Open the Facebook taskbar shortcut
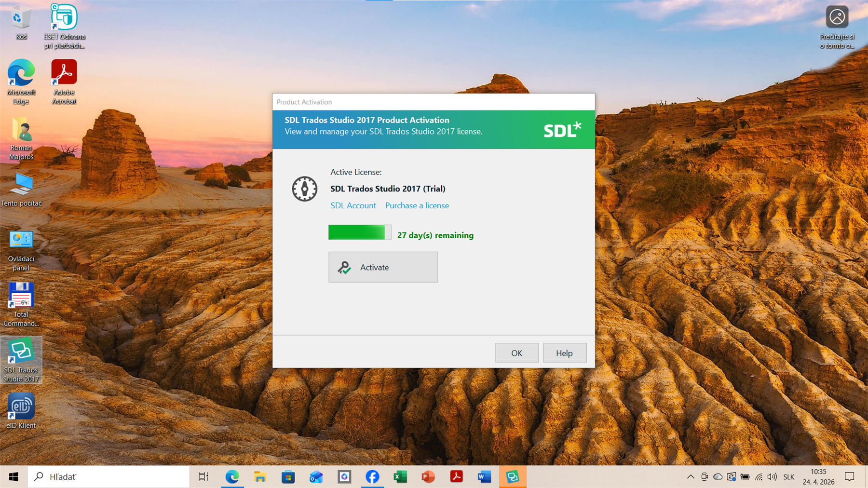This screenshot has width=868, height=488. pos(372,476)
